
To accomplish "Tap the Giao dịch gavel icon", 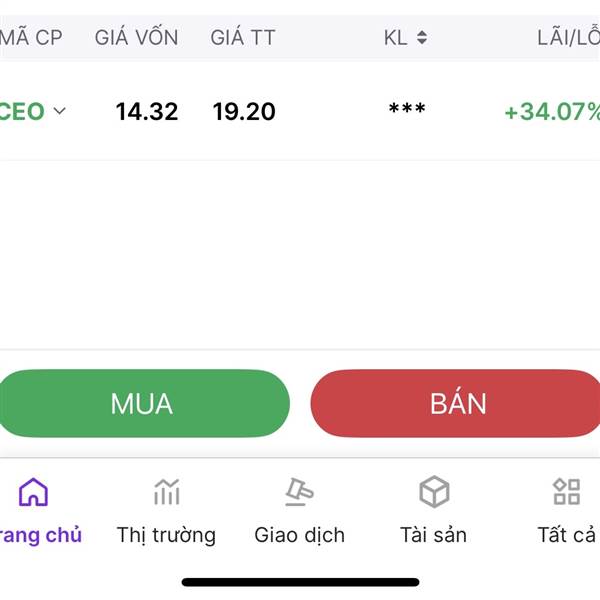I will coord(299,492).
